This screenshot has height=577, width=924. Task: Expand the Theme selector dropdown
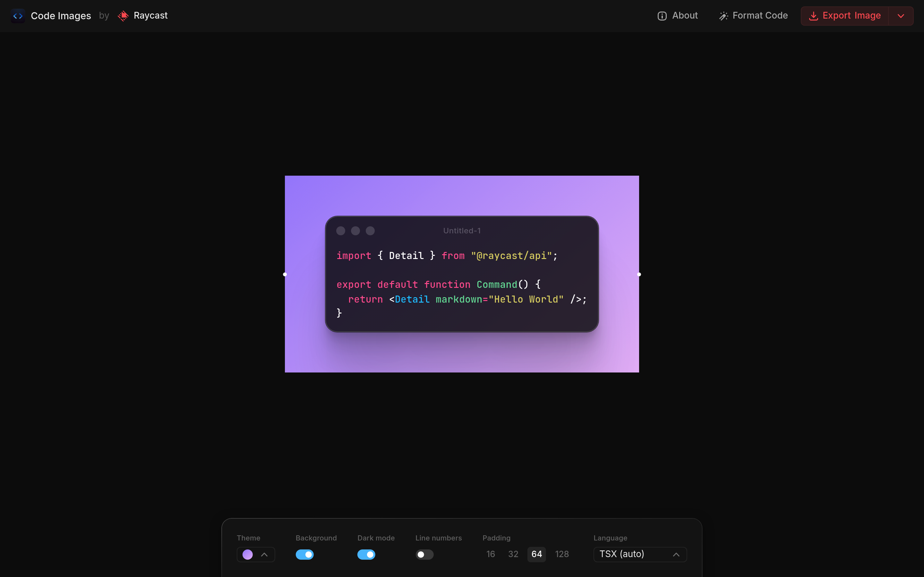[264, 555]
